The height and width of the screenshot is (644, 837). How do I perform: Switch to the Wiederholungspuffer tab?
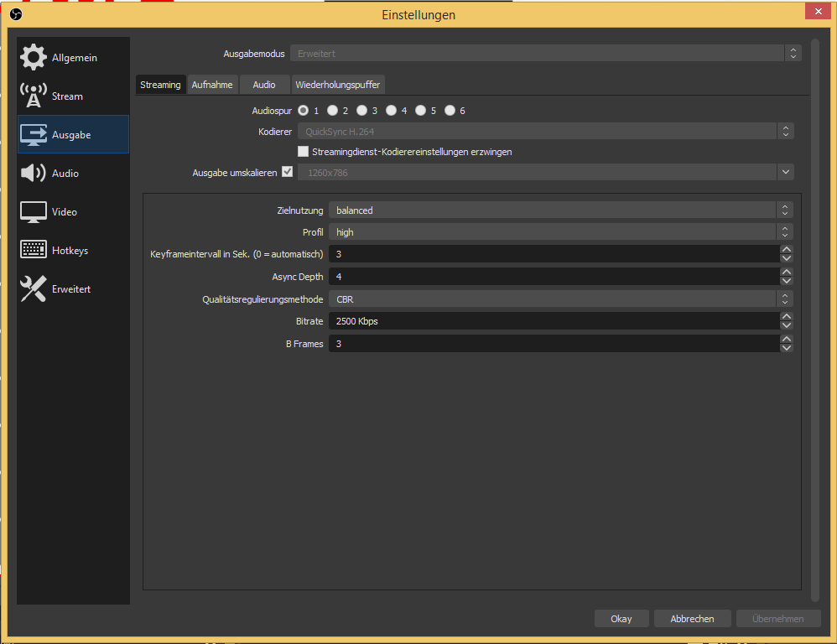point(338,85)
